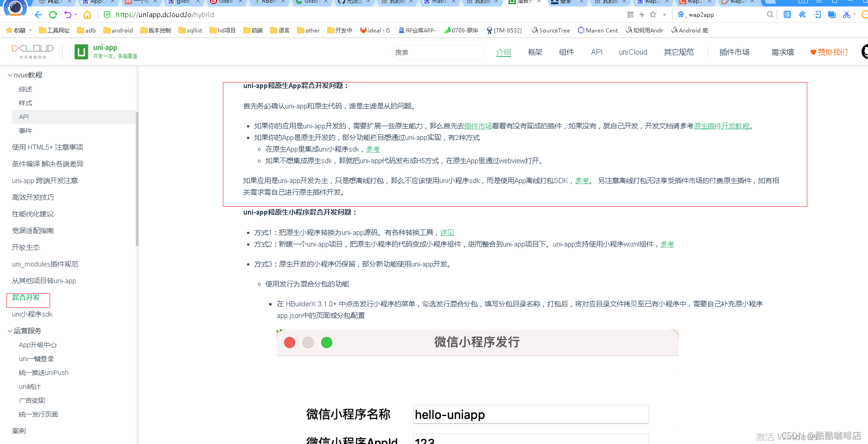
Task: Click the Baidu paw search engine icon
Action: tap(681, 15)
